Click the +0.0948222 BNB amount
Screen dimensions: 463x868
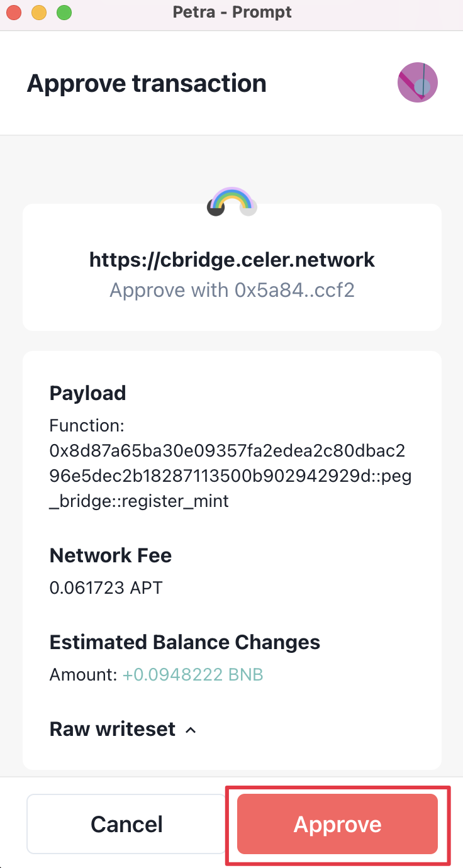pyautogui.click(x=192, y=675)
